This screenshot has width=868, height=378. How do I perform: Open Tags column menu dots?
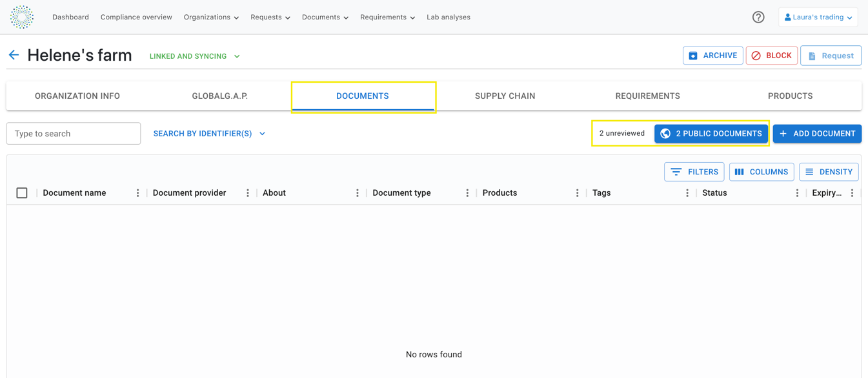(x=687, y=193)
